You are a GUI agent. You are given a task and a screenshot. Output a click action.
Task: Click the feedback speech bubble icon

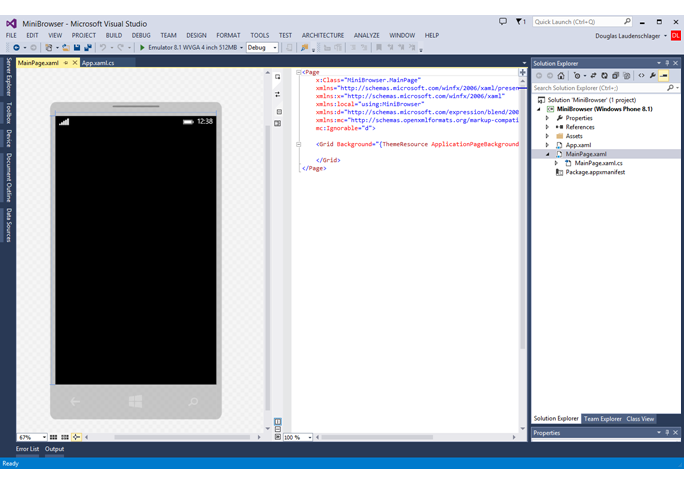click(503, 21)
